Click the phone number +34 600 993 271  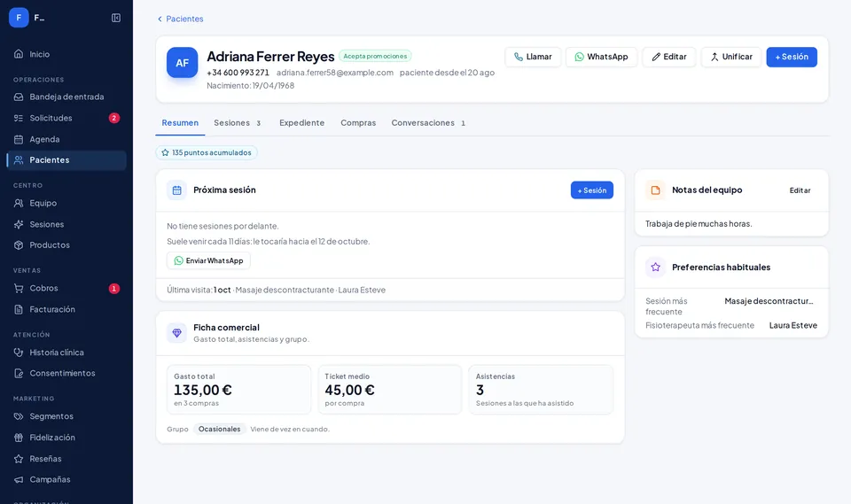[238, 73]
